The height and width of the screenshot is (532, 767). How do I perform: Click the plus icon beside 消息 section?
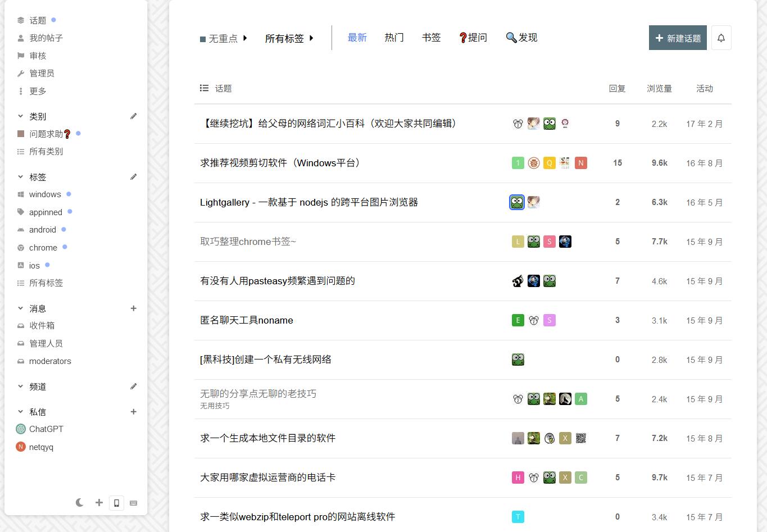click(x=133, y=308)
